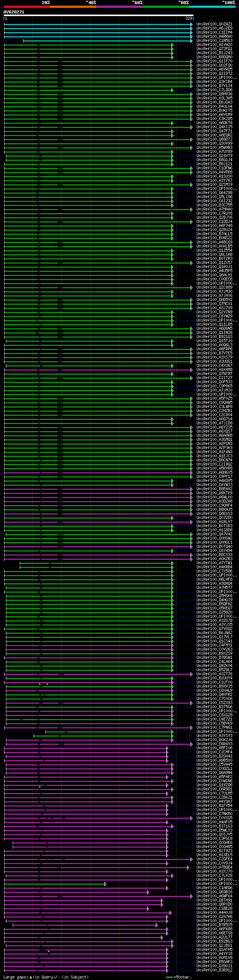Click the cyan ~100% legend segment
This screenshot has width=239, height=980.
tap(212, 6)
